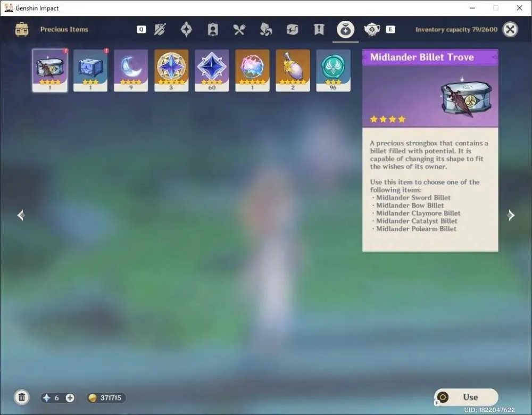532x415 pixels.
Task: Select the crescent moon item with count 9
Action: [131, 70]
